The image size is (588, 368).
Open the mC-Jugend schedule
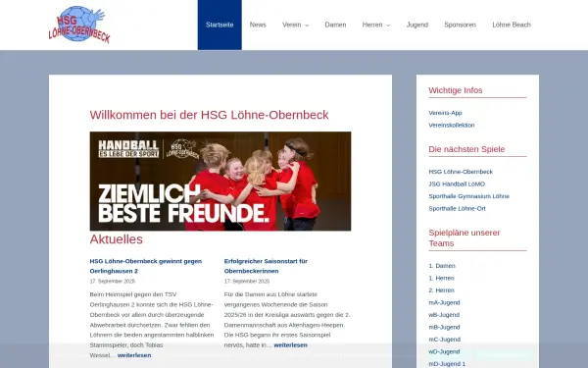pos(444,340)
